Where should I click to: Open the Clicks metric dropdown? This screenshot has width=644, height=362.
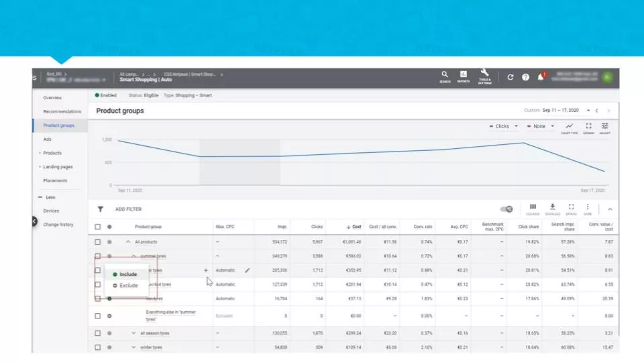(504, 127)
